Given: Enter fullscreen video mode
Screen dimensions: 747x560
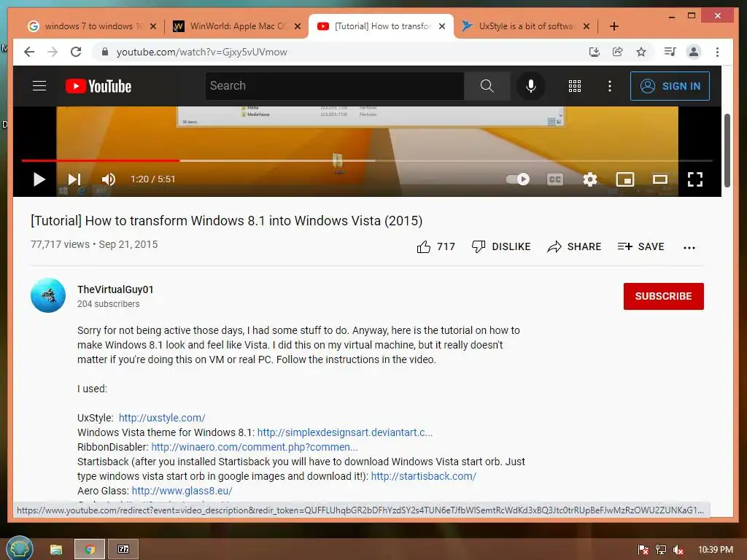Looking at the screenshot, I should [695, 179].
